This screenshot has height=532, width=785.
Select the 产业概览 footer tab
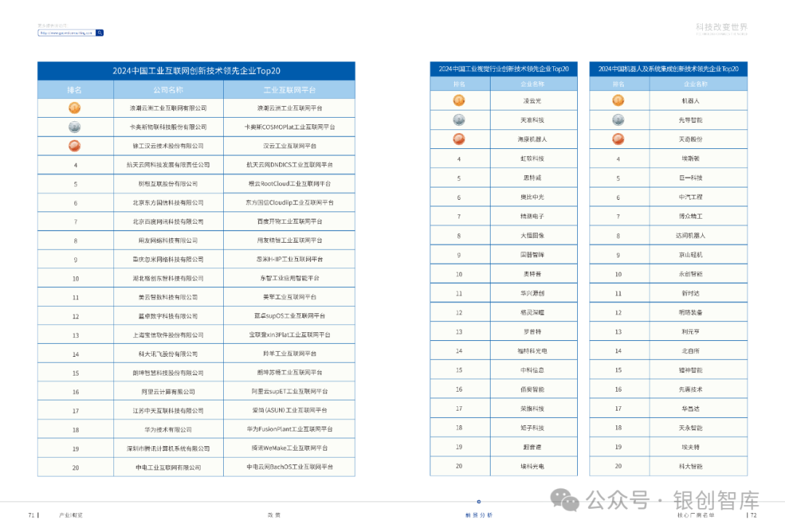(71, 515)
